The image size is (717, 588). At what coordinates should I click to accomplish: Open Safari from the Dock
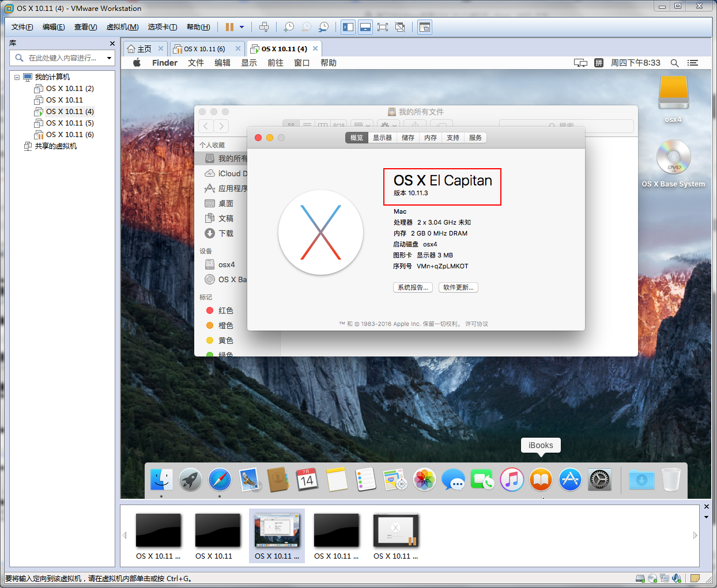pyautogui.click(x=220, y=479)
